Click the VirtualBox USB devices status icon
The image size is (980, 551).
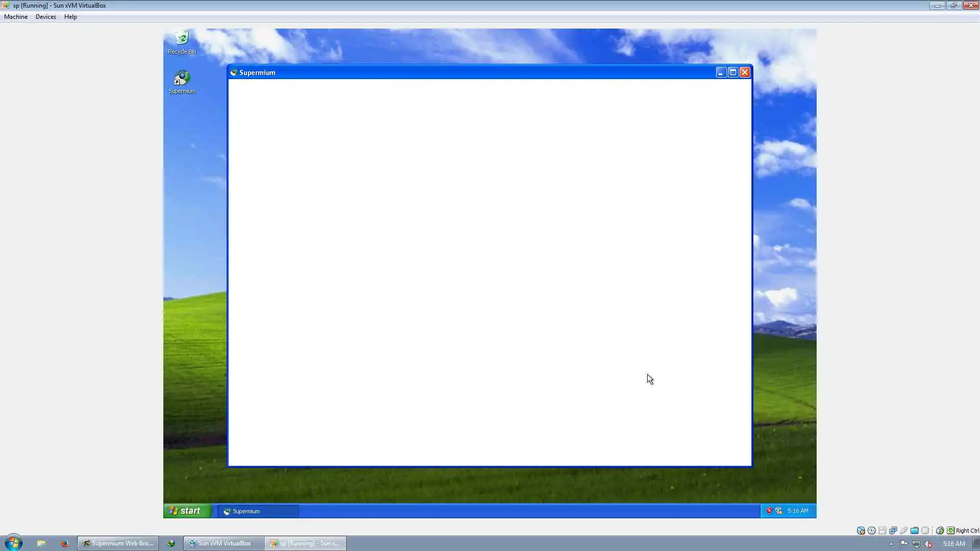904,531
